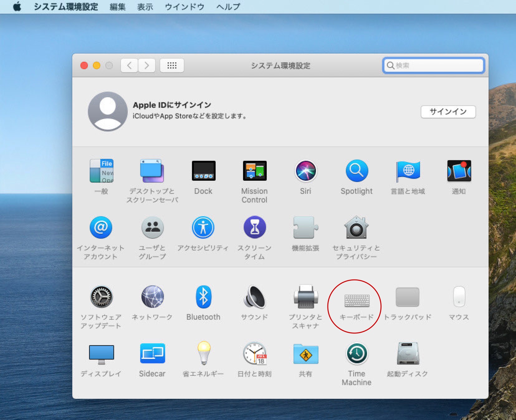Open トラックパッド preferences

click(x=408, y=297)
